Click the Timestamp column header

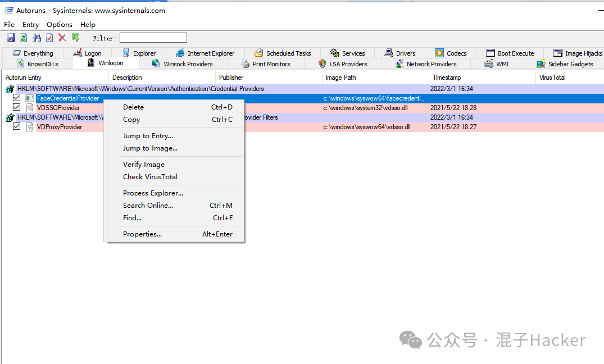pyautogui.click(x=446, y=77)
